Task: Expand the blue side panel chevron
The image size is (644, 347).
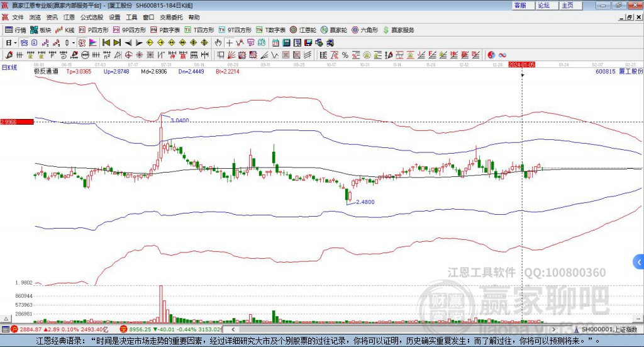Action: tap(639, 262)
